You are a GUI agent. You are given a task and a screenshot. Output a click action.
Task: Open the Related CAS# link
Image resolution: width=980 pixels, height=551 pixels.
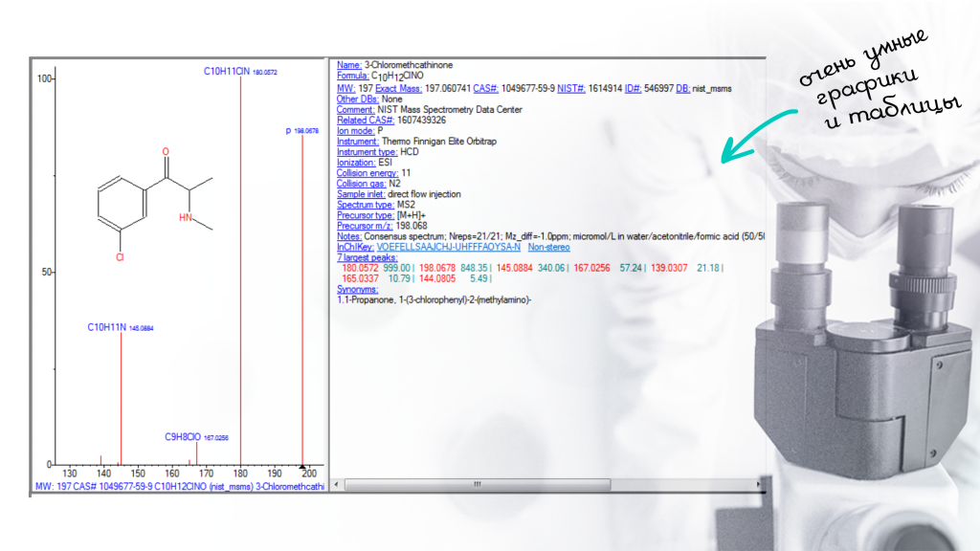tap(364, 121)
